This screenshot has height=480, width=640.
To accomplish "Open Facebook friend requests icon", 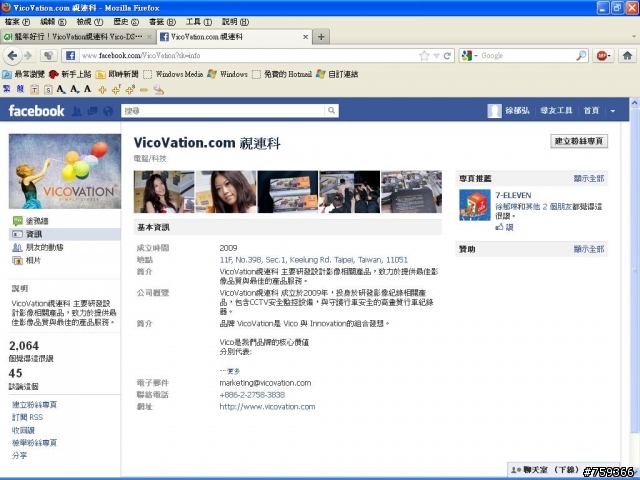I will click(76, 111).
